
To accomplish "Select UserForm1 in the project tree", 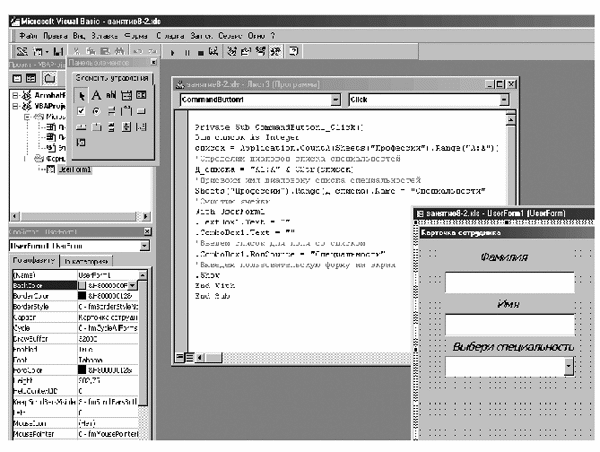I will (x=74, y=169).
